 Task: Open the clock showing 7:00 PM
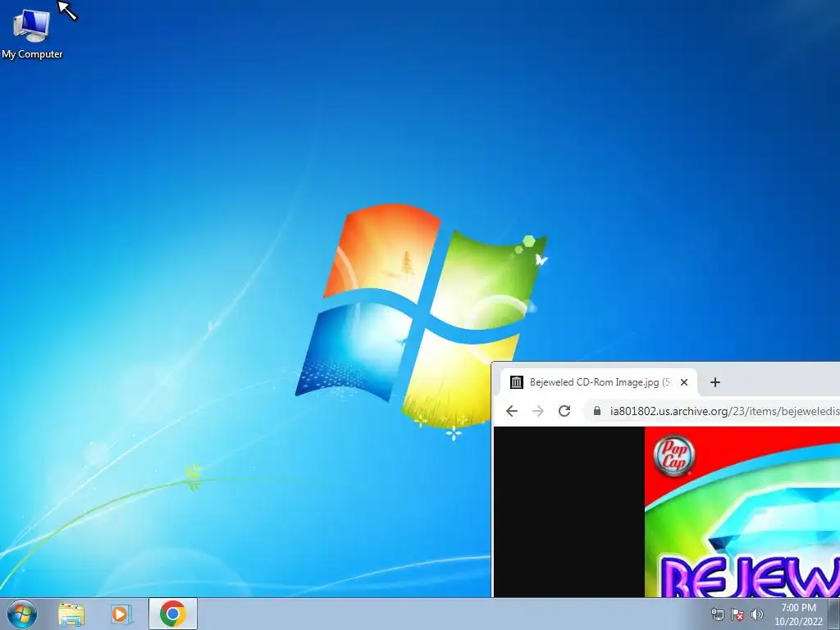(798, 614)
